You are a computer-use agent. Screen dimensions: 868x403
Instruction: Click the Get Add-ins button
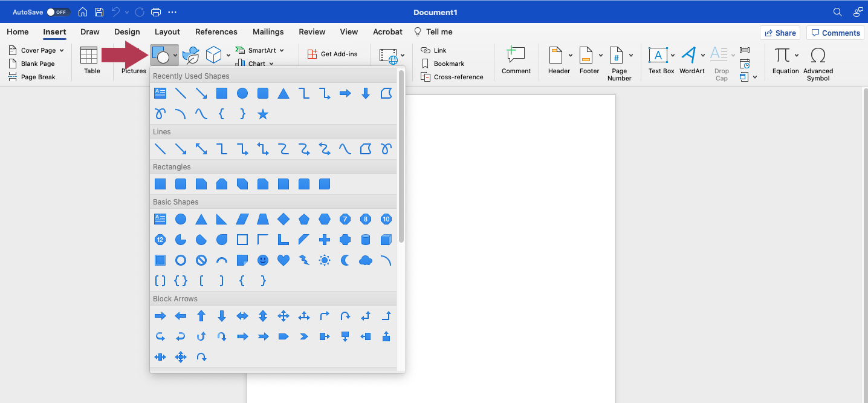tap(334, 53)
